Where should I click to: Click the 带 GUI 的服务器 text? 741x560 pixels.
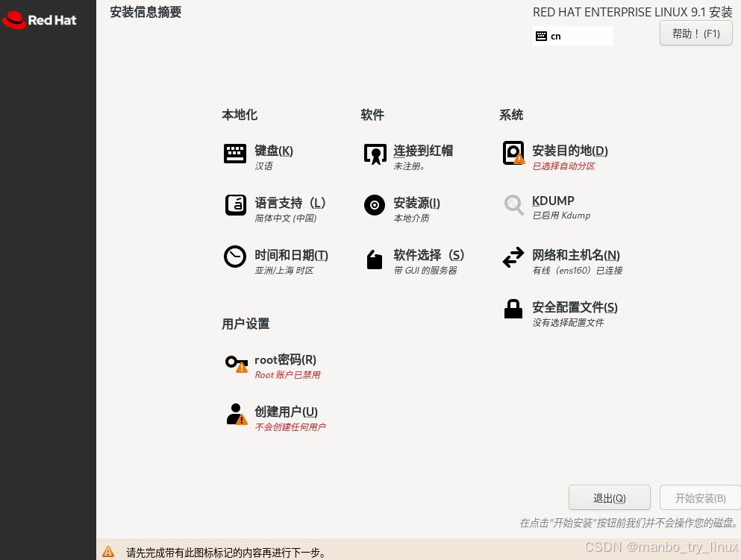425,271
